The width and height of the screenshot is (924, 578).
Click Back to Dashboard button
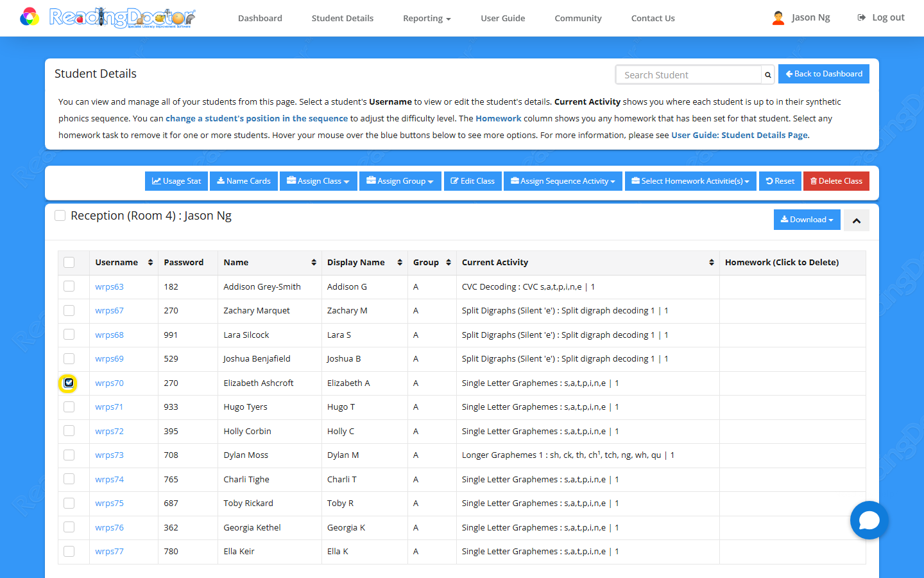[x=824, y=74]
